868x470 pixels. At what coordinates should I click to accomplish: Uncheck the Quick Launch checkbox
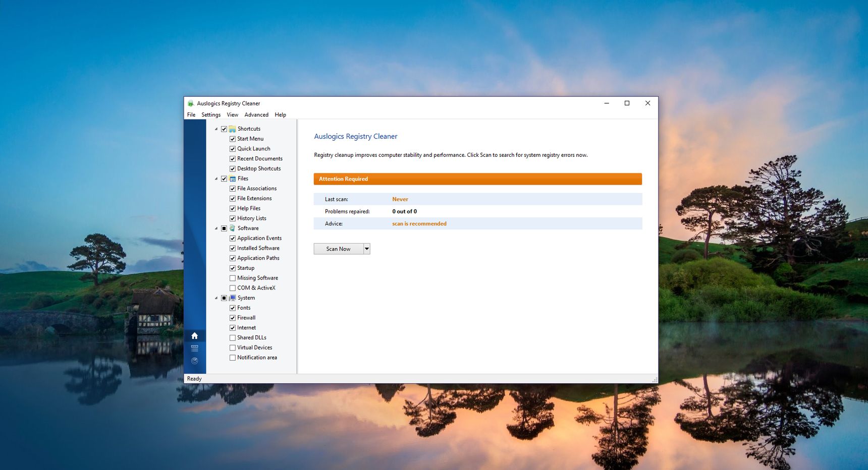pyautogui.click(x=233, y=149)
